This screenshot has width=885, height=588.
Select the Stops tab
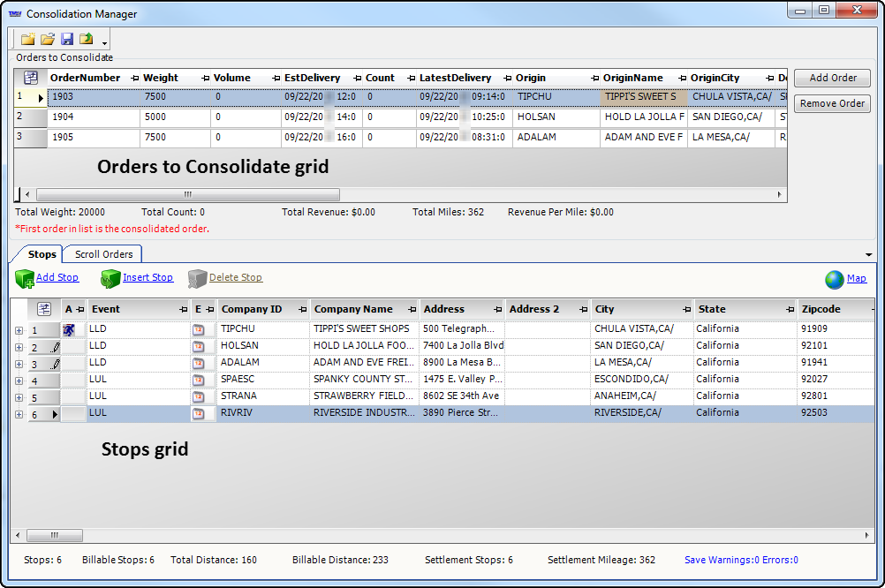(42, 254)
